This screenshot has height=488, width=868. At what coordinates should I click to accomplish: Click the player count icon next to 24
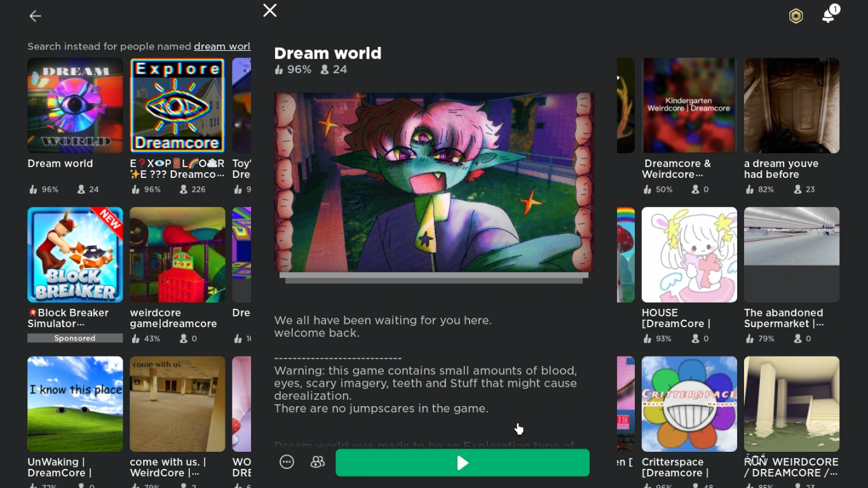[x=325, y=69]
